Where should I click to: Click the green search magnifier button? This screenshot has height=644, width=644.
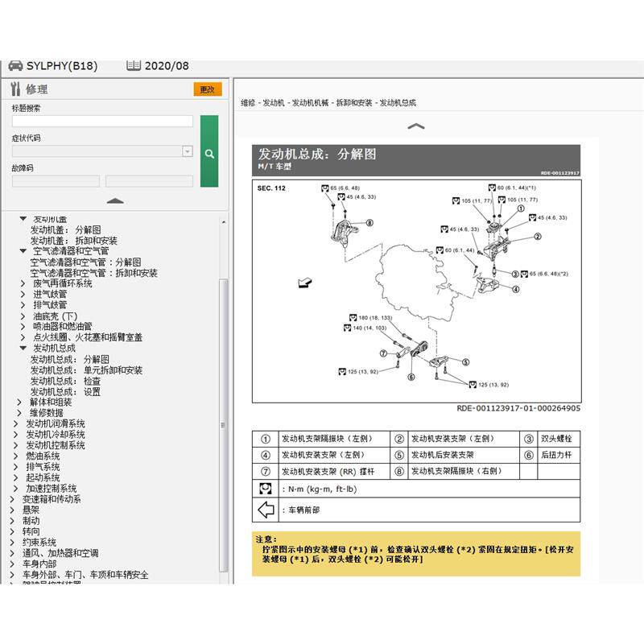[209, 151]
